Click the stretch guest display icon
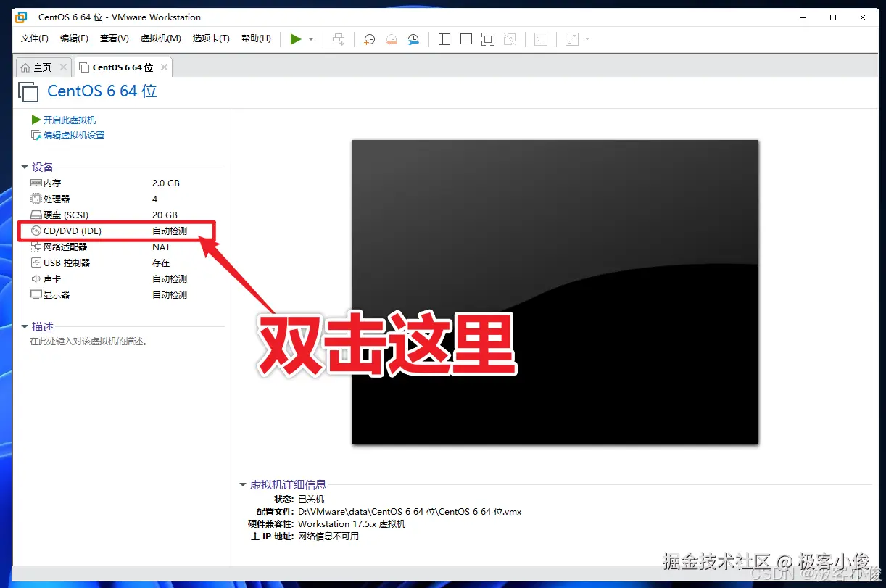The width and height of the screenshot is (886, 588). (x=572, y=39)
